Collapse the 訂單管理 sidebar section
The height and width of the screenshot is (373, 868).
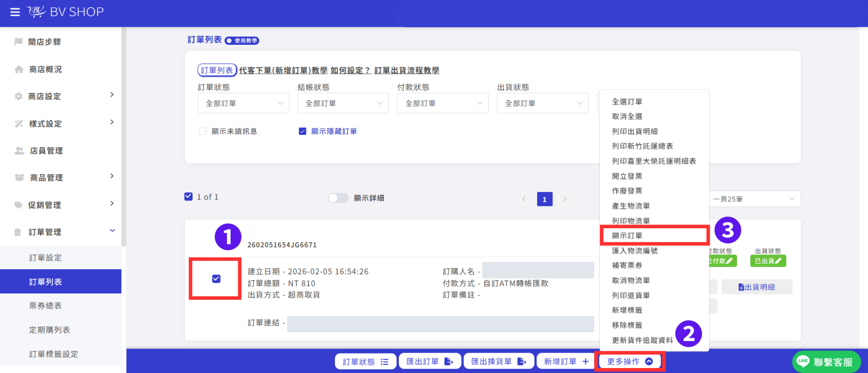pyautogui.click(x=112, y=231)
